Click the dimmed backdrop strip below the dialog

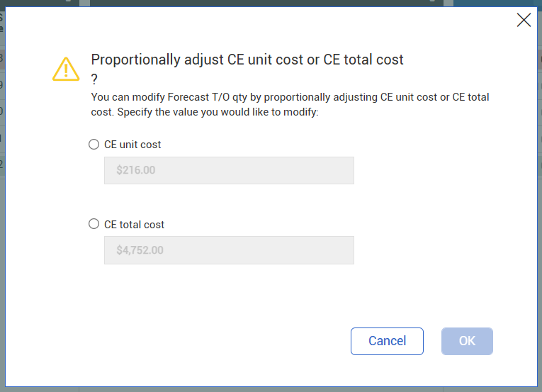[x=269, y=389]
